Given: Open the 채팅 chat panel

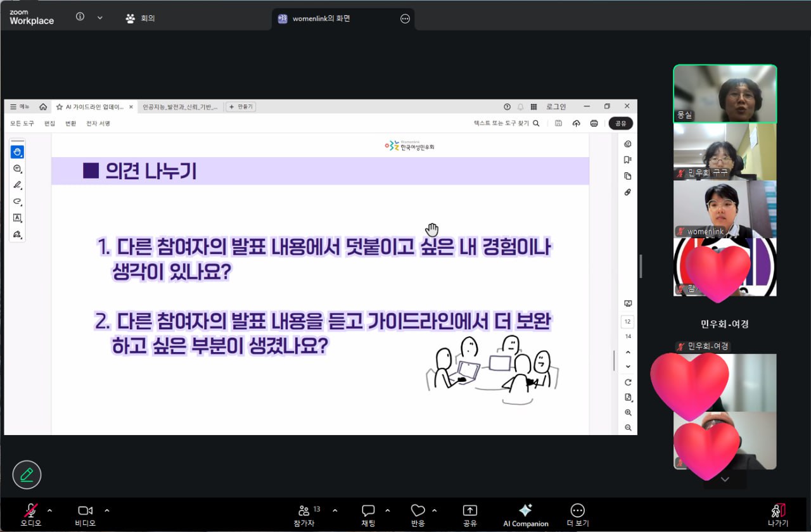Looking at the screenshot, I should (368, 515).
